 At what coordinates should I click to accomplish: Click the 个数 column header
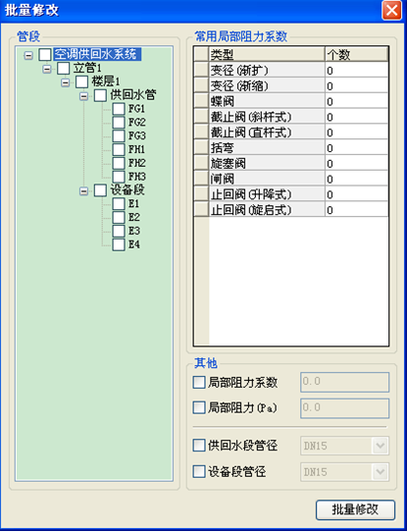click(357, 54)
